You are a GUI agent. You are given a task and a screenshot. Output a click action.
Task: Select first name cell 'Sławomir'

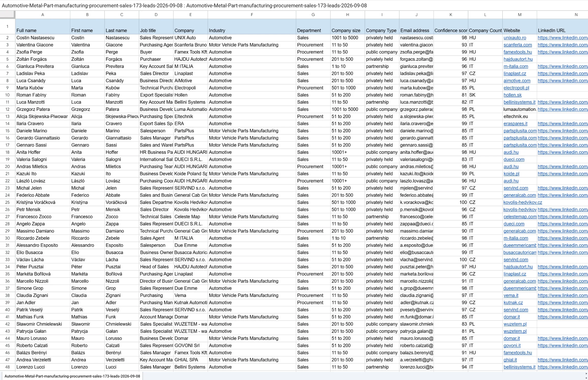[87, 324]
